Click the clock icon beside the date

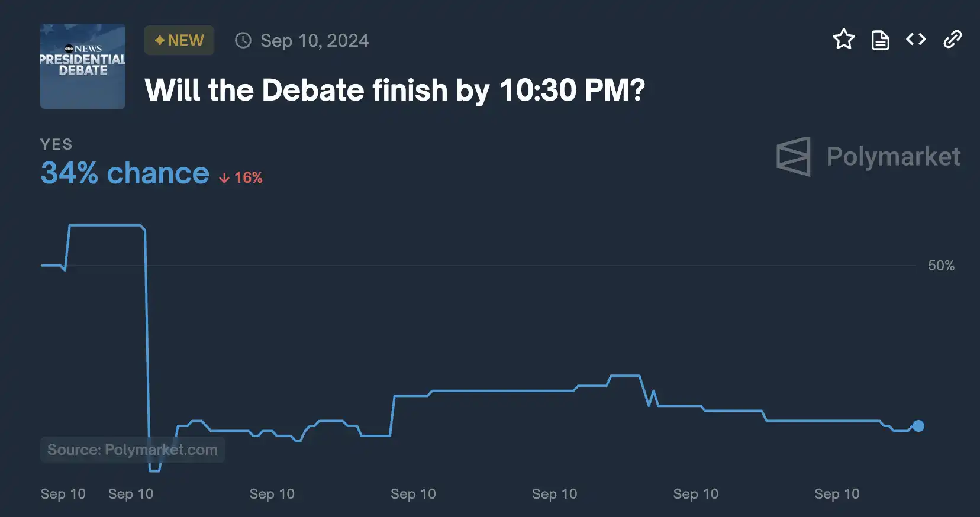coord(243,40)
